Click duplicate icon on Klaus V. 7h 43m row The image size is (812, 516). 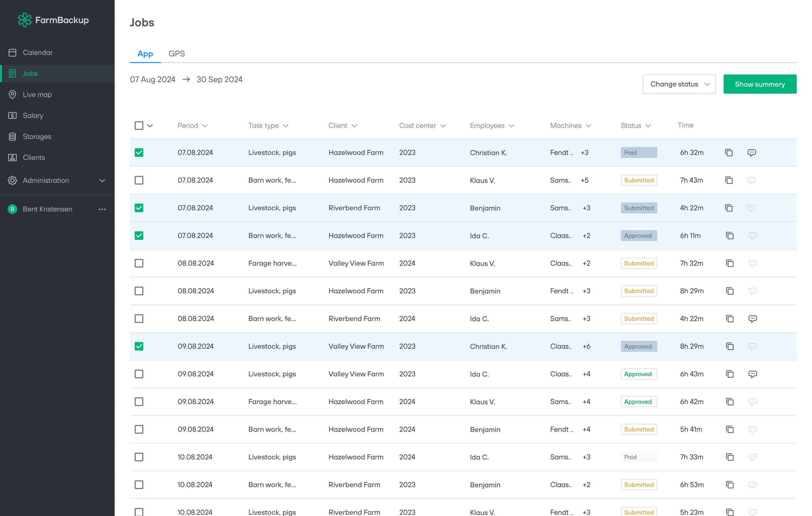[729, 180]
